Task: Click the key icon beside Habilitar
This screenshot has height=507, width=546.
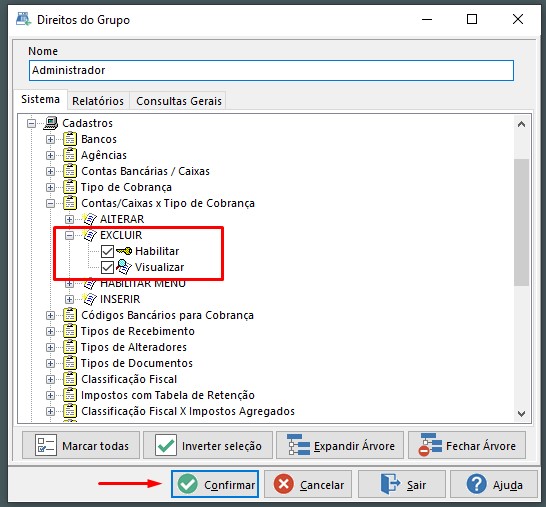Action: click(124, 251)
